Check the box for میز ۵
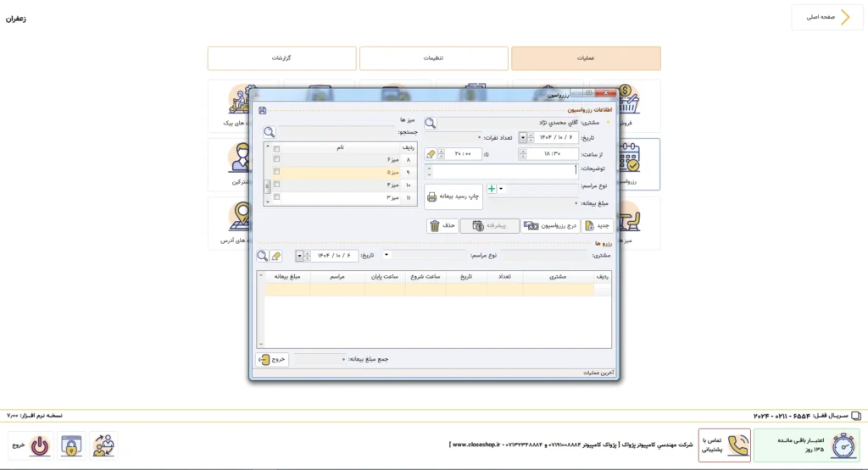 [276, 172]
